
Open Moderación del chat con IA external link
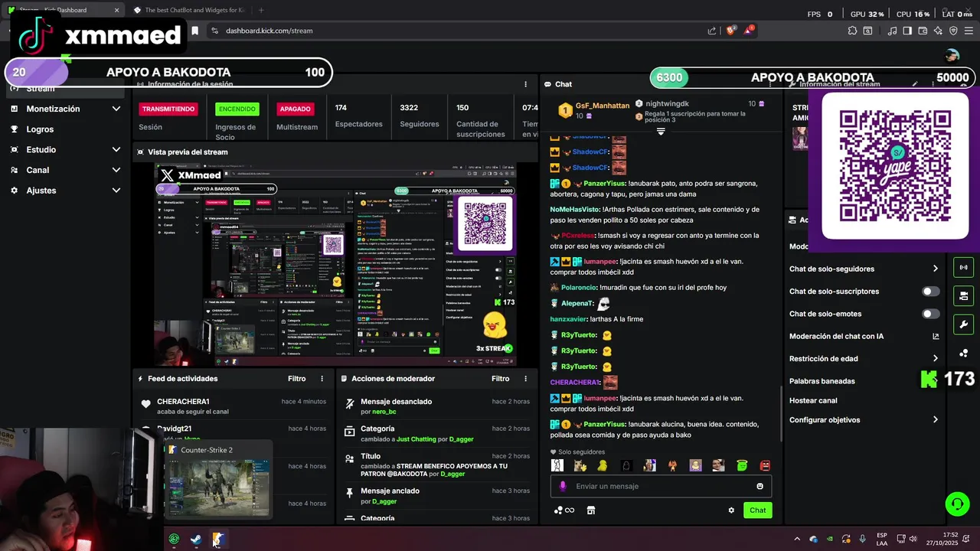pyautogui.click(x=936, y=336)
